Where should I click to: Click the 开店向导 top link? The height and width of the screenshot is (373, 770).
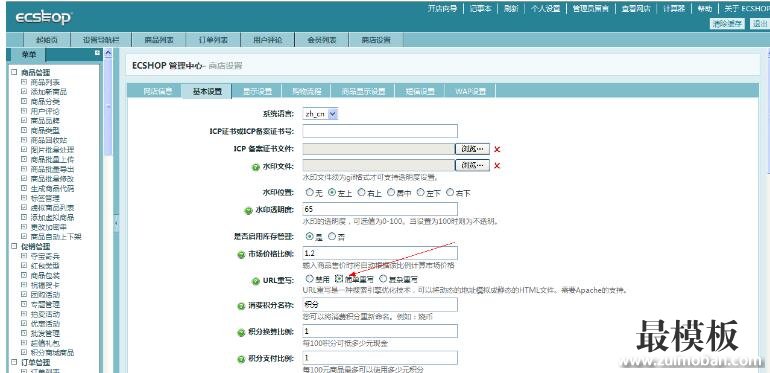pyautogui.click(x=442, y=8)
